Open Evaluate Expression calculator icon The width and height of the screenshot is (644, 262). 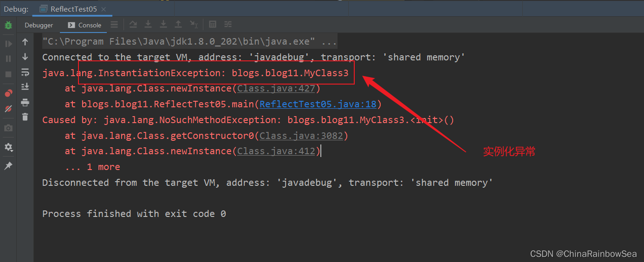tap(213, 25)
